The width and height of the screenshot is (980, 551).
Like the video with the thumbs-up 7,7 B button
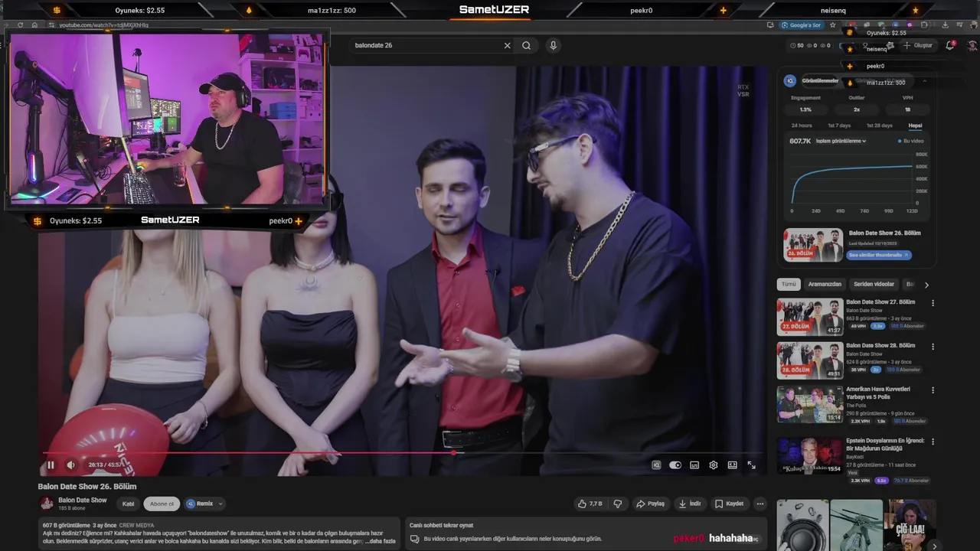coord(590,504)
